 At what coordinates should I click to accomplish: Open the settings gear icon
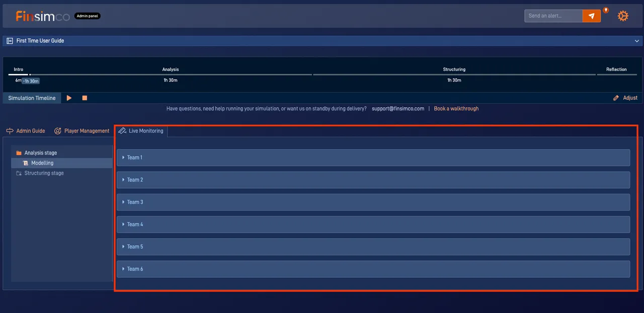pos(623,16)
